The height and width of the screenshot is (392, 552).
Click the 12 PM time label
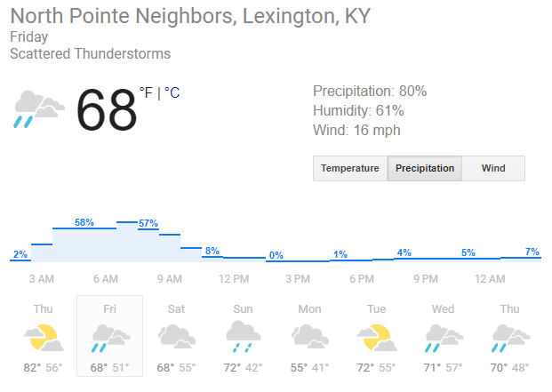pyautogui.click(x=234, y=279)
